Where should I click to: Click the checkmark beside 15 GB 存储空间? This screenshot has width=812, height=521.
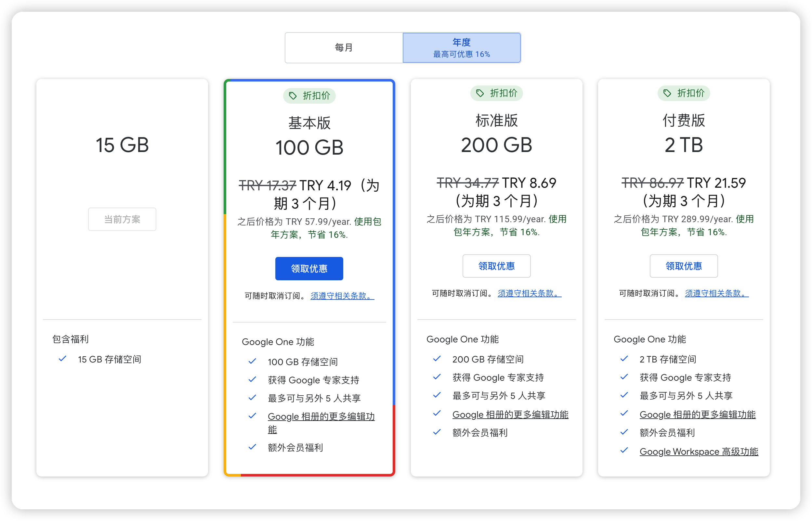[x=62, y=359]
